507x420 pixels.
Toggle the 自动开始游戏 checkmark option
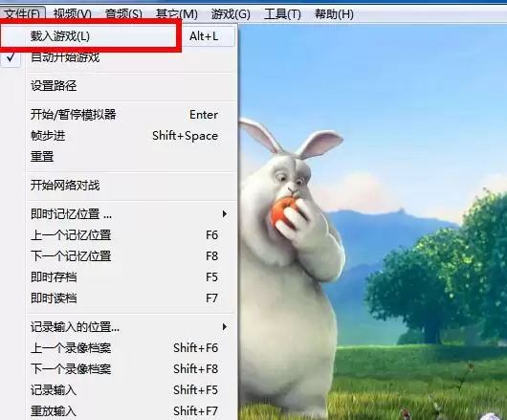(x=118, y=57)
